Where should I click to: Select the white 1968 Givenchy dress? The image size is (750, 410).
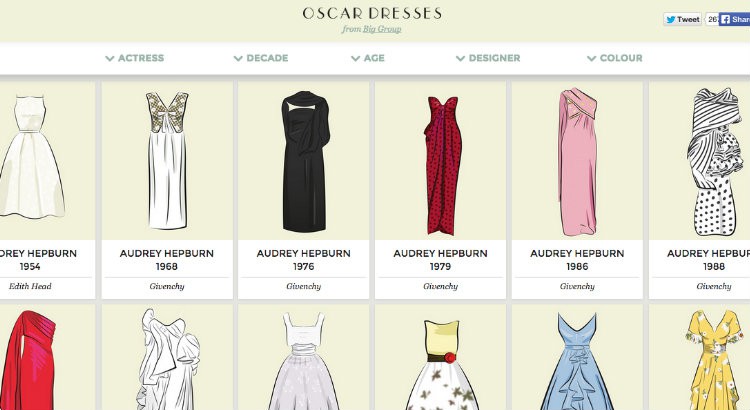click(x=167, y=160)
